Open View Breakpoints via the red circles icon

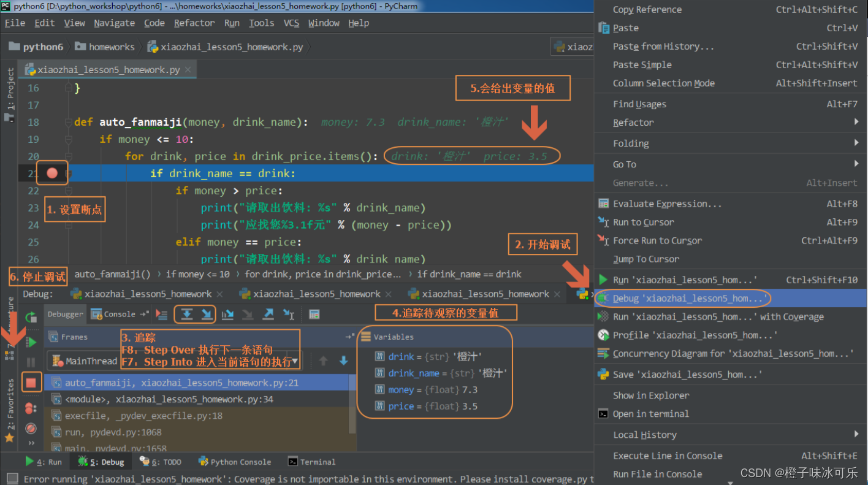click(31, 408)
